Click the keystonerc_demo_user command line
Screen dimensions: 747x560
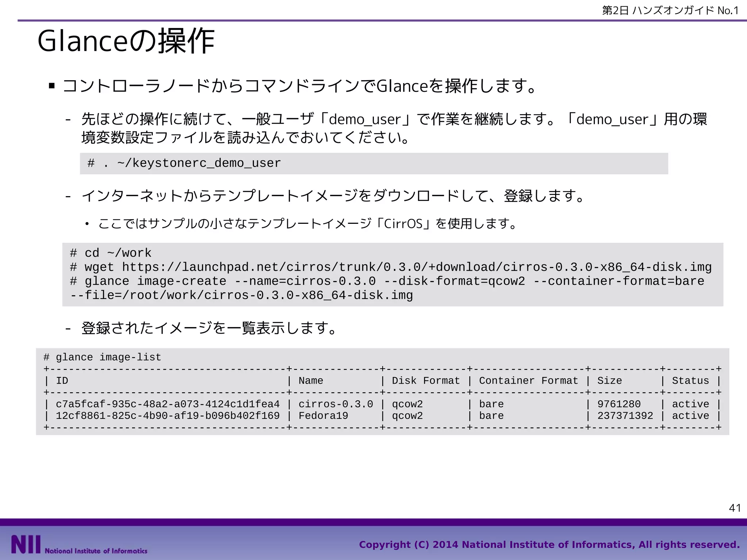185,163
